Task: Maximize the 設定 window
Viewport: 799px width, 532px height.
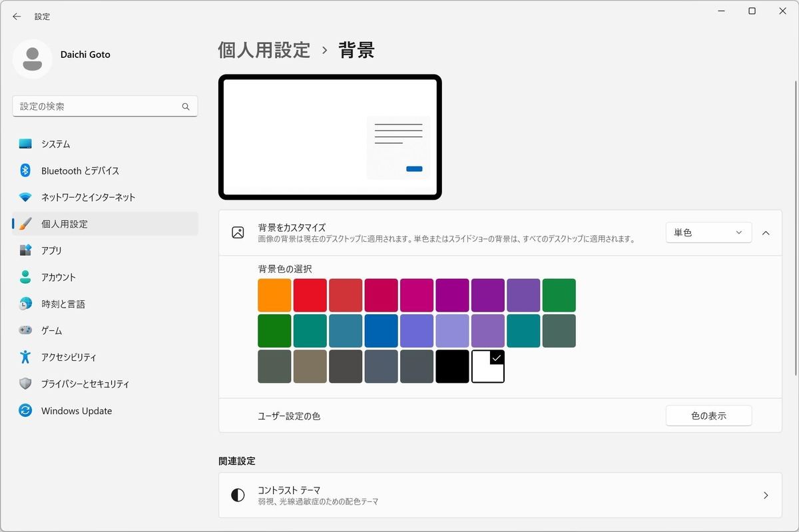Action: tap(752, 11)
